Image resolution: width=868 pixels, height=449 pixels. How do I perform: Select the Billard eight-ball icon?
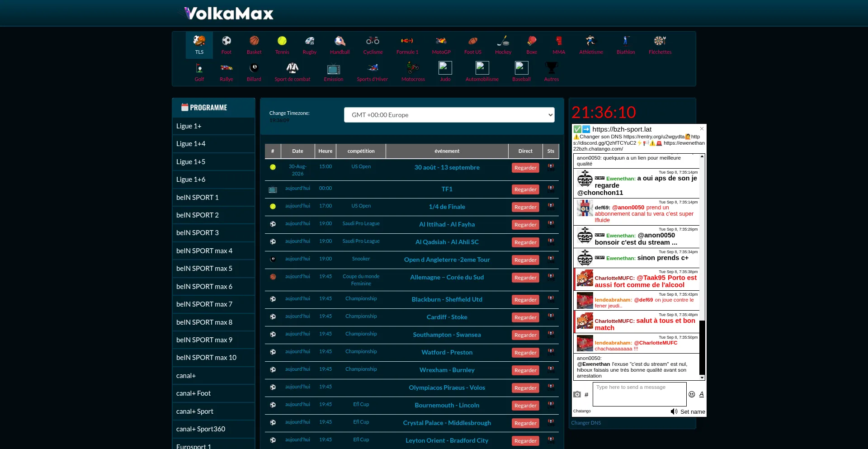click(x=254, y=68)
